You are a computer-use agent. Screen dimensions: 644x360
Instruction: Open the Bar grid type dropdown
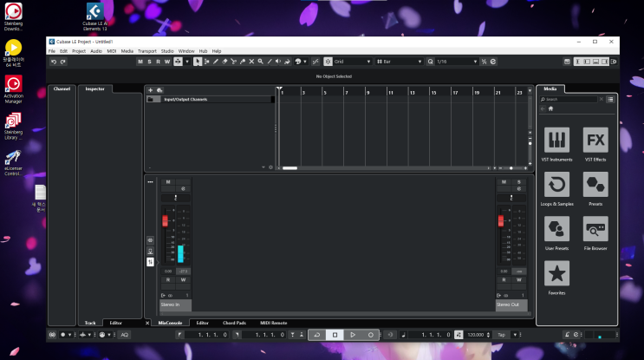(397, 62)
